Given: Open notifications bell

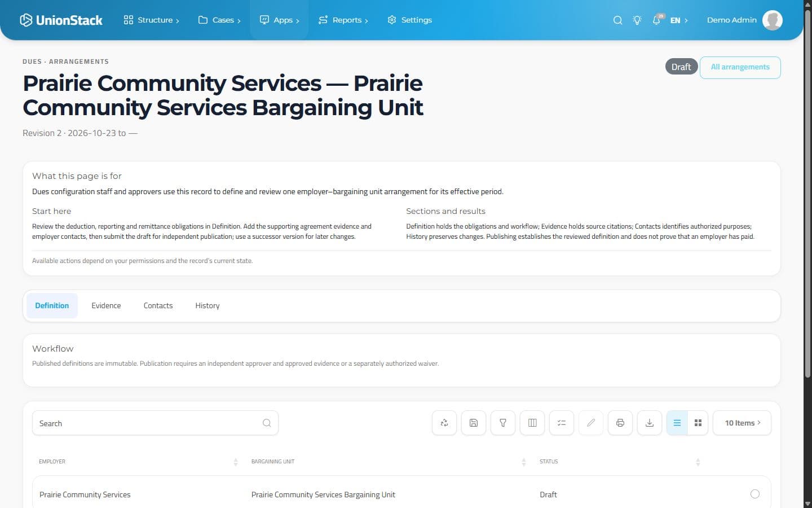Looking at the screenshot, I should coord(656,20).
